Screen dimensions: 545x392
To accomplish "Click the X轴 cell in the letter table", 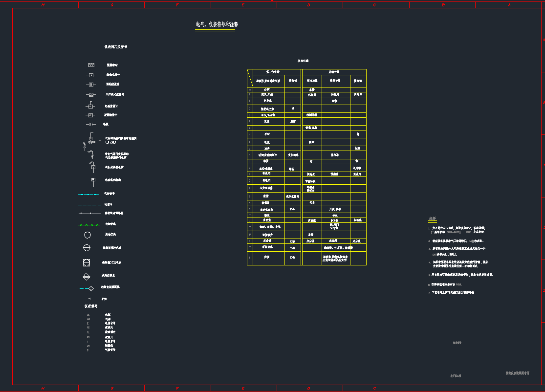I will point(292,241).
